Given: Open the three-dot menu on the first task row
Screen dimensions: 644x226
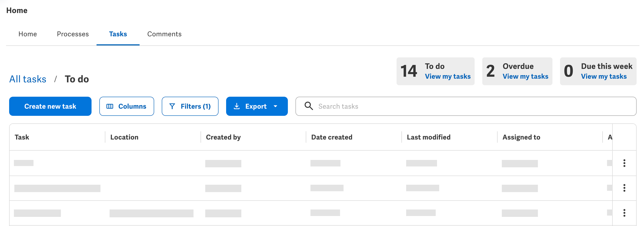Looking at the screenshot, I should tap(624, 163).
